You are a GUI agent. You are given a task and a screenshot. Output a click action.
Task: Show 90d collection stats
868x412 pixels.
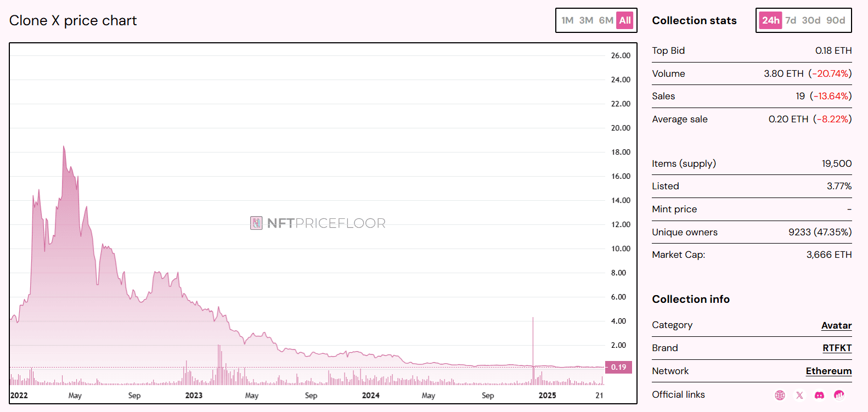[836, 20]
